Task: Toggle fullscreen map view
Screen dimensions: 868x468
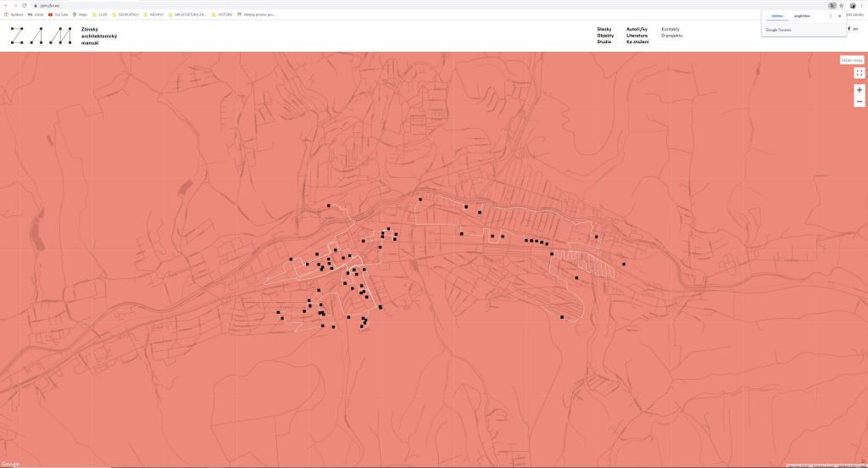Action: [x=859, y=73]
